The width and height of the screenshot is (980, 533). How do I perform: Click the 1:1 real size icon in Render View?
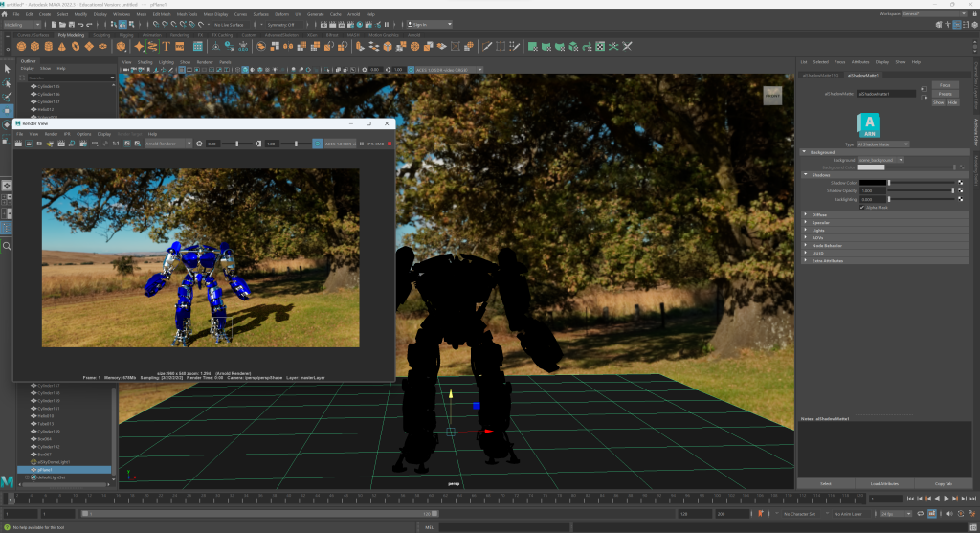(116, 144)
